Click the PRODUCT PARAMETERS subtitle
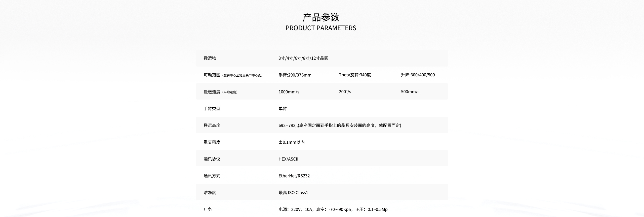Viewport: 644px width, 217px height. [321, 28]
